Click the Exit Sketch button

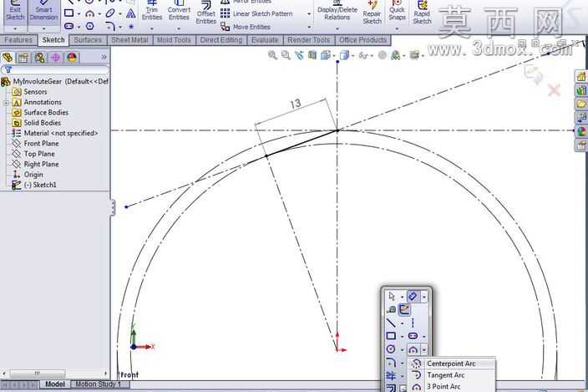coord(15,11)
